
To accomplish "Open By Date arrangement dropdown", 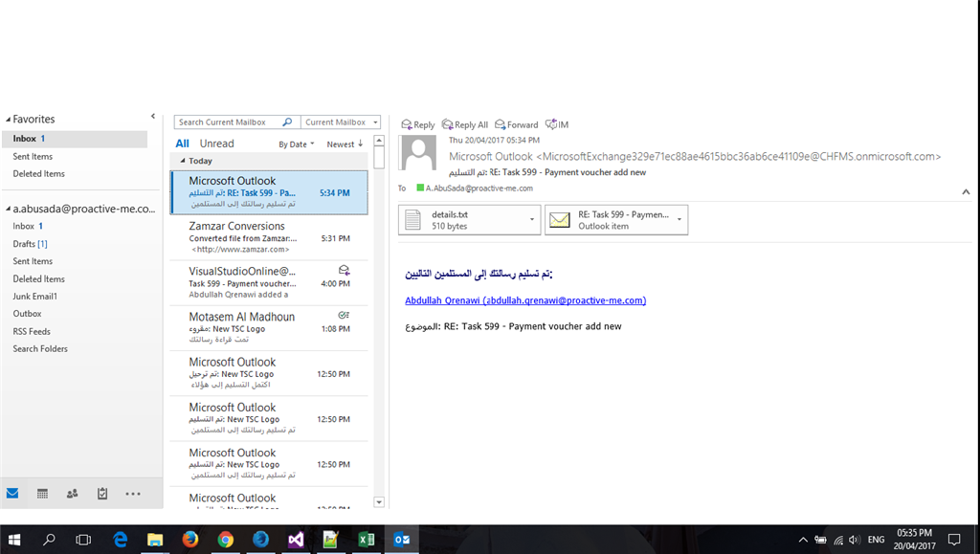I will point(297,144).
